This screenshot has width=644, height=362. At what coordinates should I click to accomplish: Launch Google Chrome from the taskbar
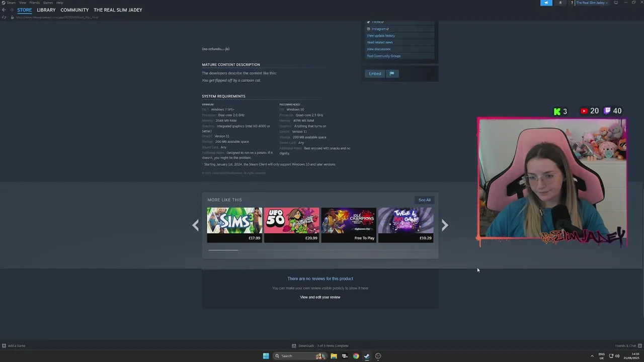[356, 356]
